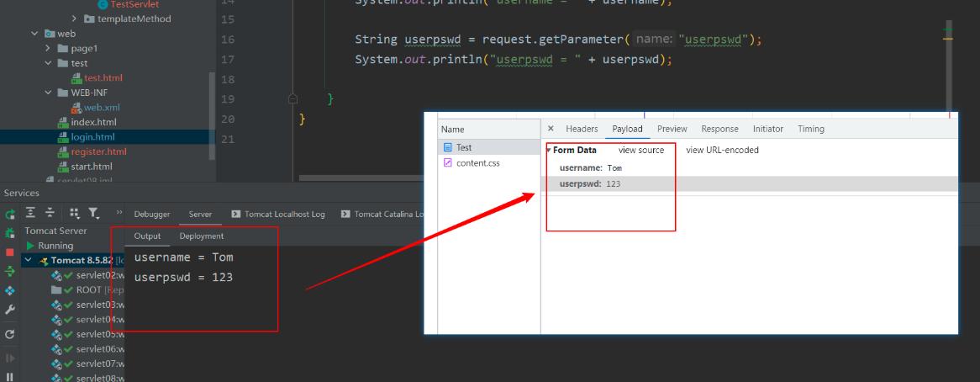
Task: Click the project tree vertical scrollbar
Action: 212,115
